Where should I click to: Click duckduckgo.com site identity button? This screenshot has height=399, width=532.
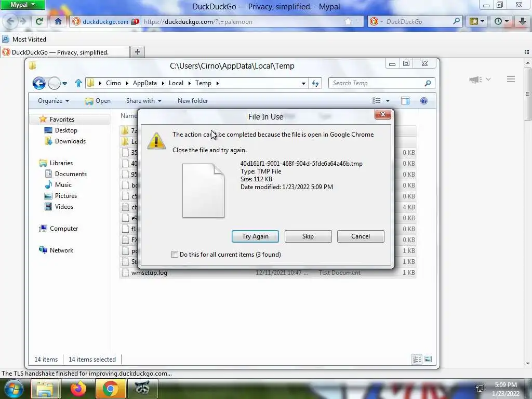click(105, 22)
